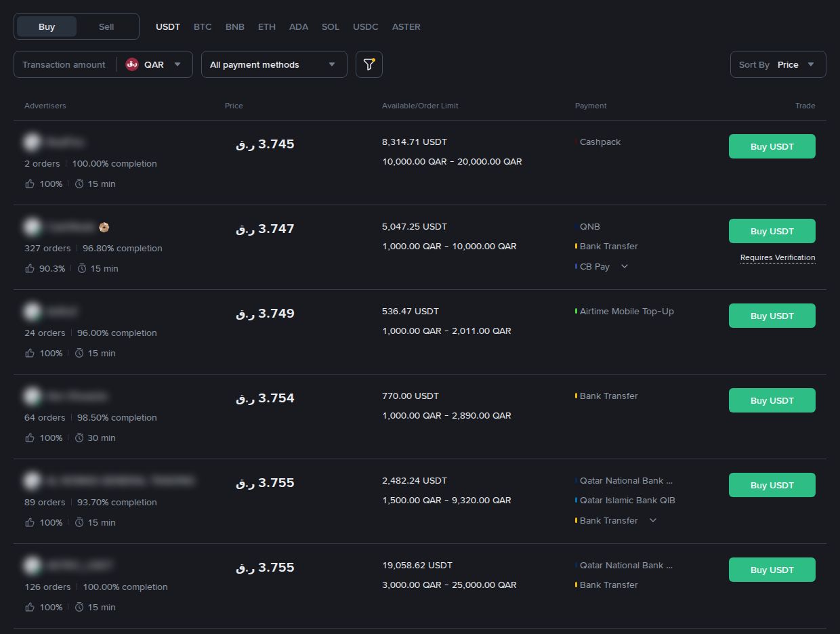840x634 pixels.
Task: Click the 8,314.71 USDT available amount
Action: pyautogui.click(x=415, y=142)
